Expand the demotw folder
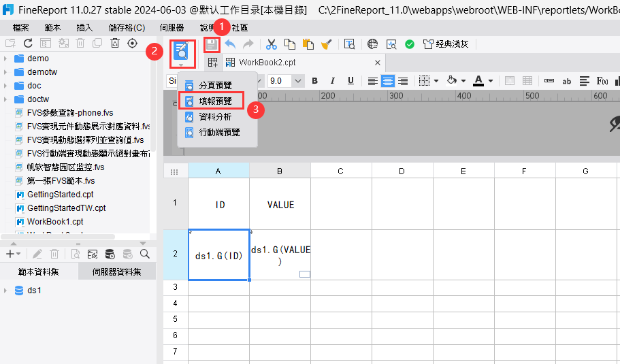The height and width of the screenshot is (364, 620). (5, 72)
